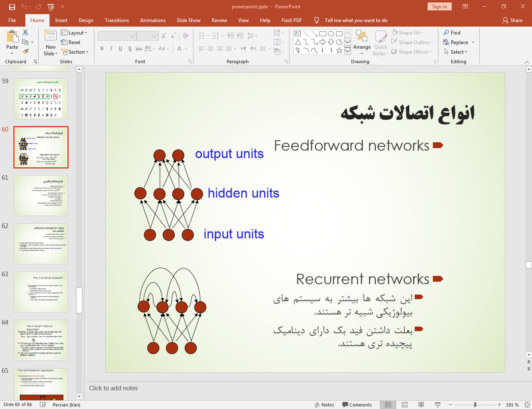
Task: Insert a New Slide icon
Action: pos(51,36)
